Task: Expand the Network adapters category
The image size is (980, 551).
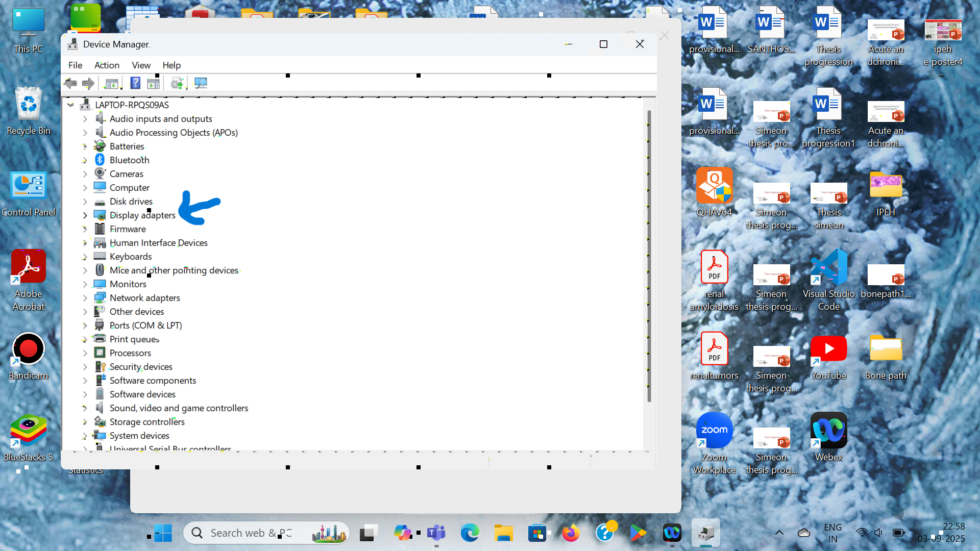Action: point(85,298)
